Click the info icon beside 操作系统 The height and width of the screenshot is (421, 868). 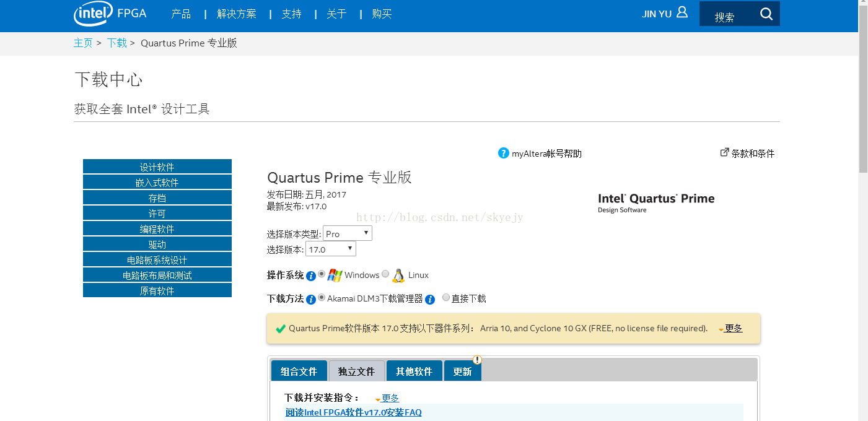311,276
